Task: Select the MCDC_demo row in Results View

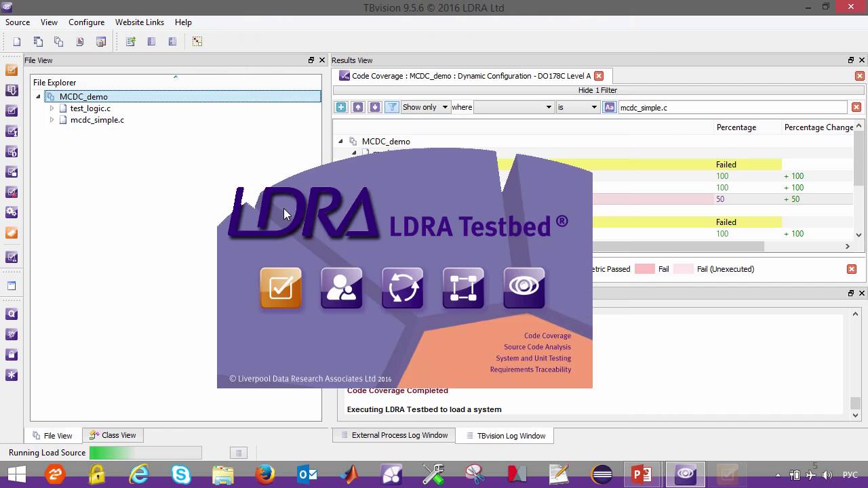Action: tap(386, 142)
